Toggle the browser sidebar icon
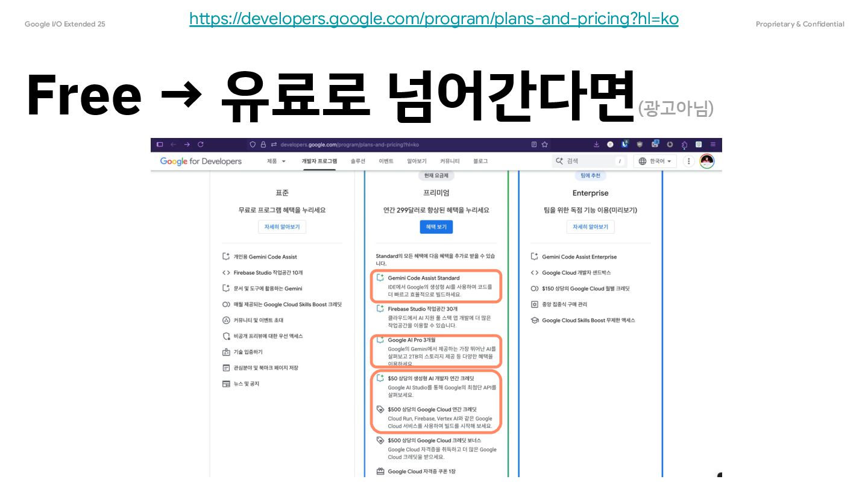 pyautogui.click(x=160, y=145)
